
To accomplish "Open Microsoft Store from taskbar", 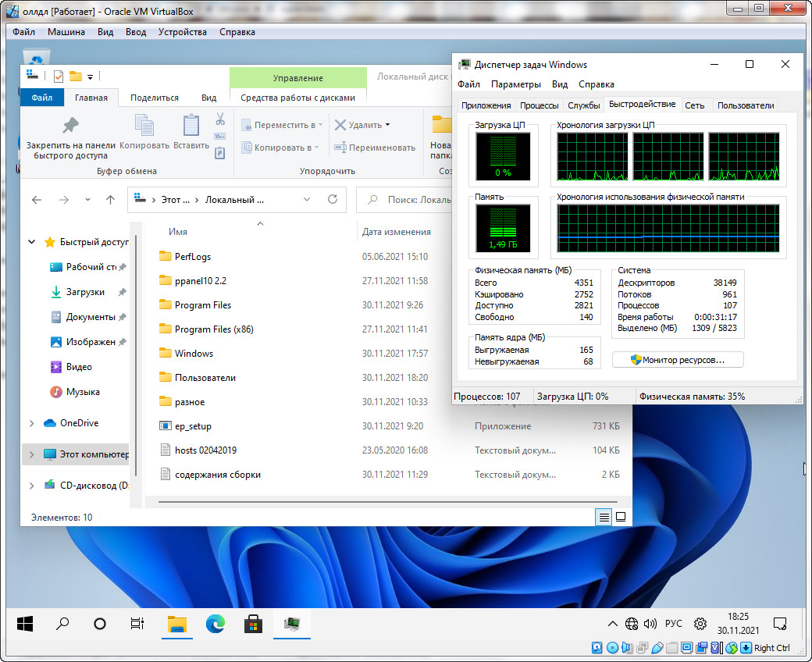I will (253, 624).
